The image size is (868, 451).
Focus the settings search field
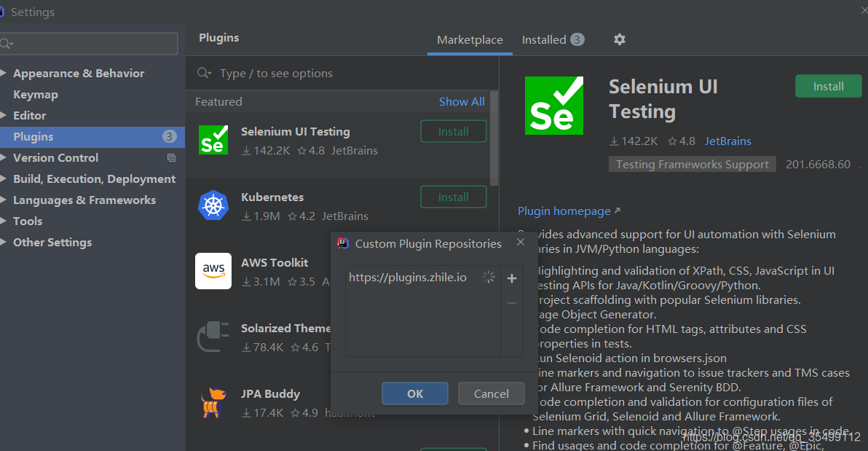89,44
